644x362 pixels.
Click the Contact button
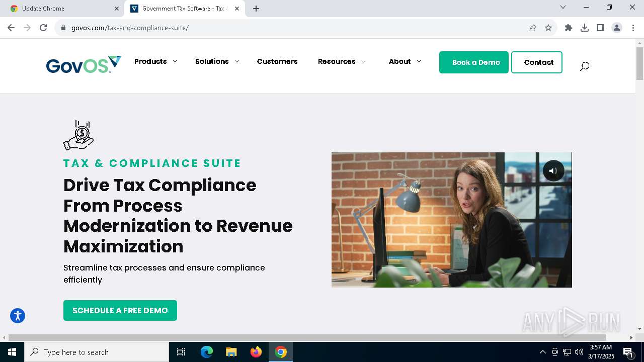pyautogui.click(x=537, y=62)
